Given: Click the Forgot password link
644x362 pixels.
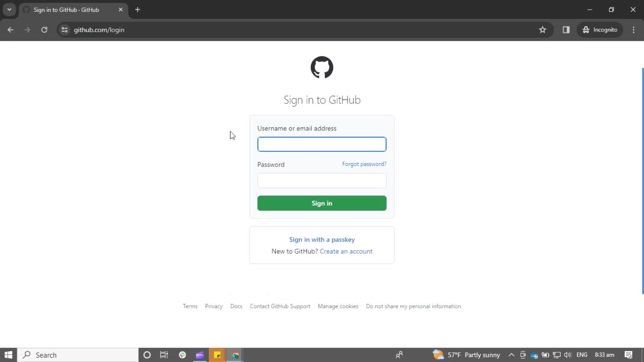Looking at the screenshot, I should coord(364,164).
